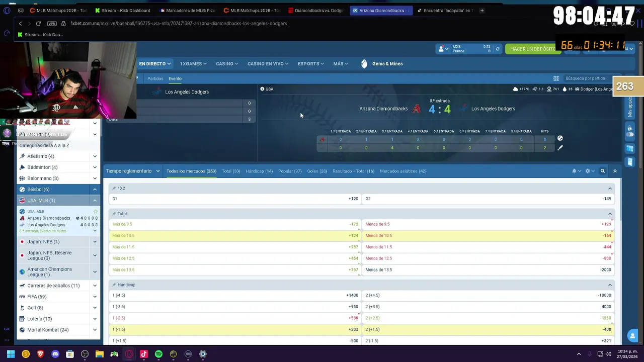Image resolution: width=644 pixels, height=362 pixels.
Task: Open Spotify from taskbar
Action: click(x=158, y=354)
